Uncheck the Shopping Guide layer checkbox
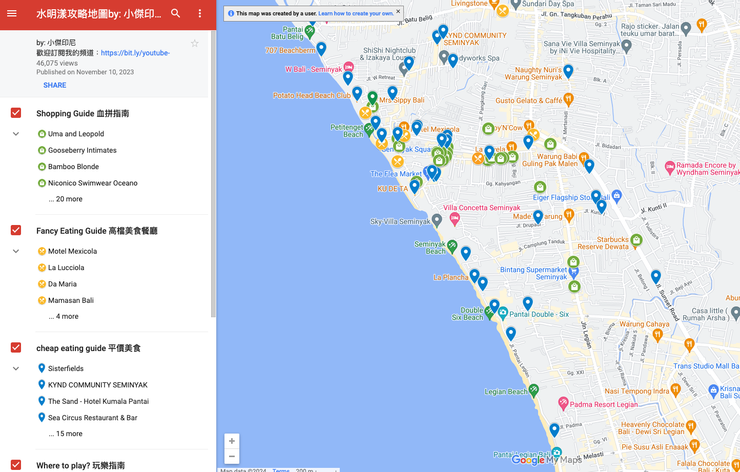740x472 pixels. [x=16, y=113]
